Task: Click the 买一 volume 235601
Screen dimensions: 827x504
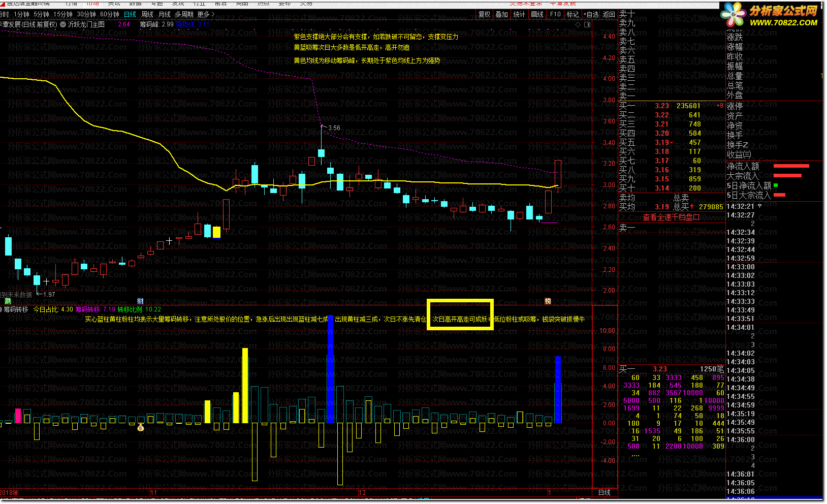Action: pos(688,106)
